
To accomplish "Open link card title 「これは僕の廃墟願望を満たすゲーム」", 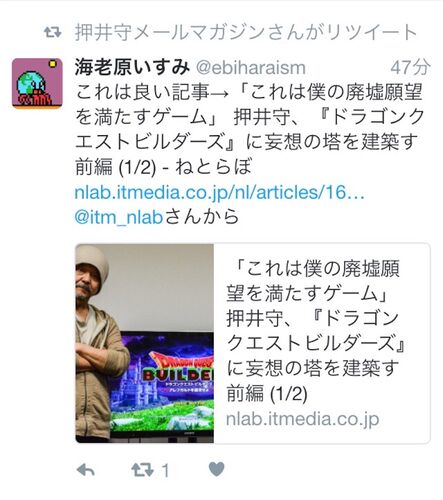I will 313,281.
